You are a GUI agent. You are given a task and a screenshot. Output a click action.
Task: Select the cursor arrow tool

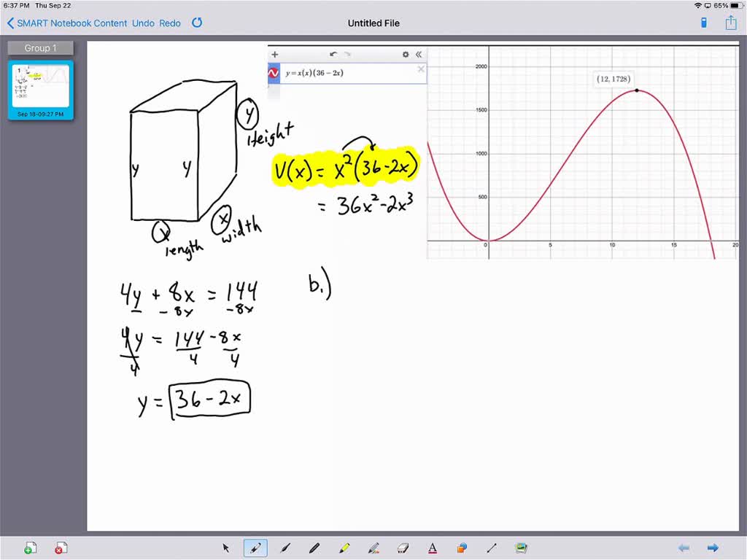coord(226,548)
